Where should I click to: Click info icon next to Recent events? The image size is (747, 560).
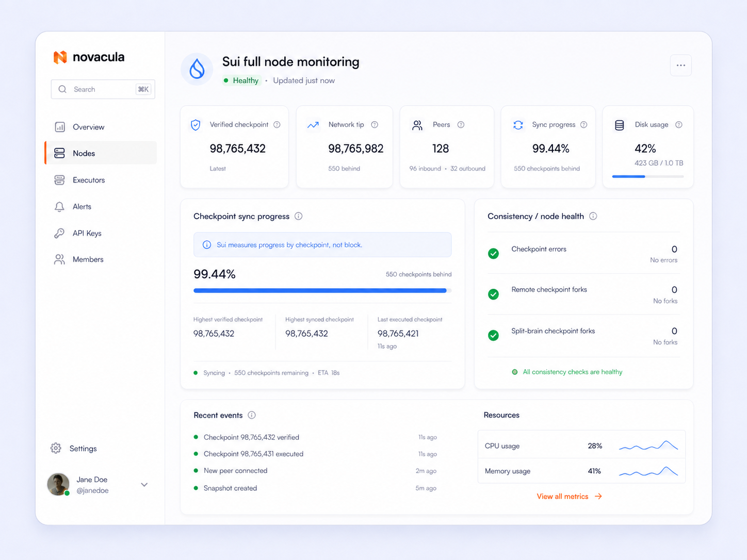(x=252, y=415)
